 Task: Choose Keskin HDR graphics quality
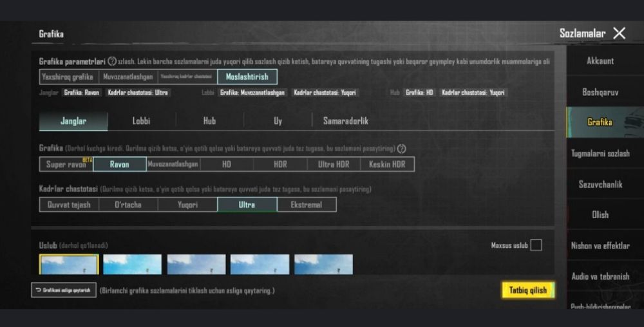coord(387,164)
